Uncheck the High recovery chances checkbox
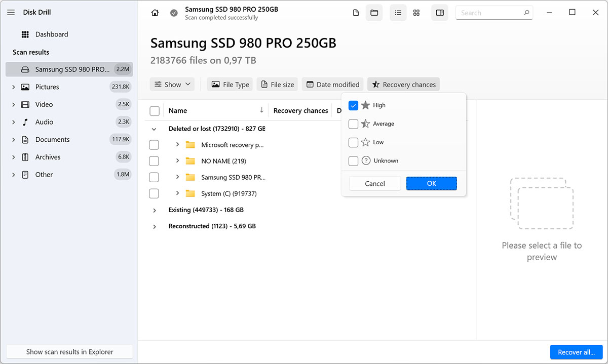The height and width of the screenshot is (364, 608). pyautogui.click(x=354, y=105)
